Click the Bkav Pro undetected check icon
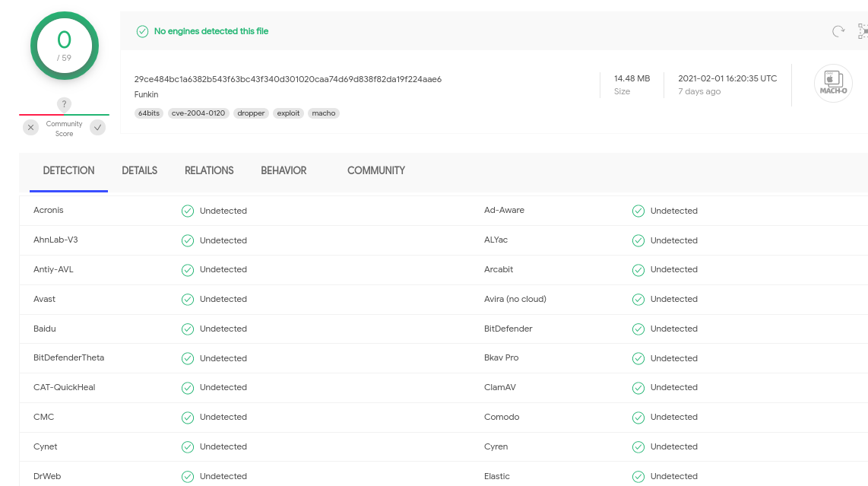868x486 pixels. coord(638,358)
